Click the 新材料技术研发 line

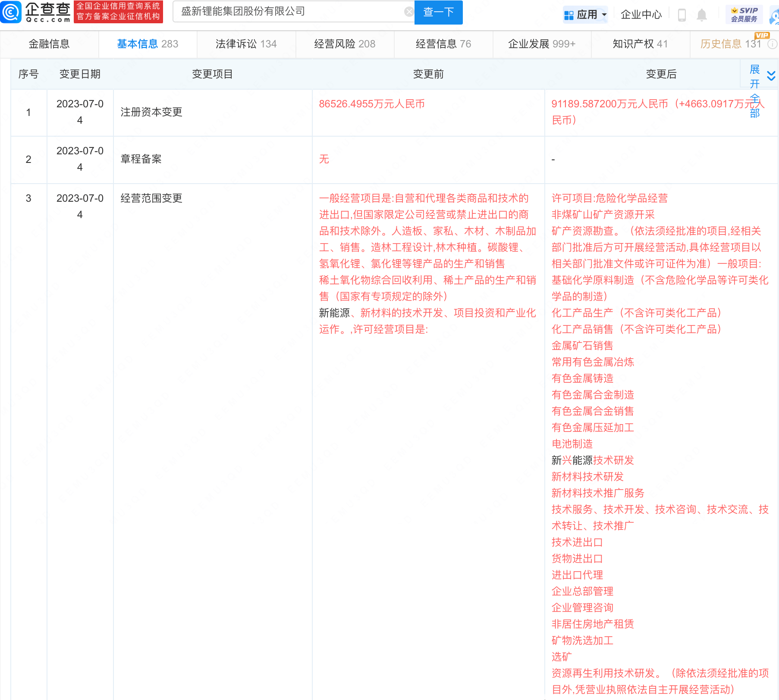[587, 477]
